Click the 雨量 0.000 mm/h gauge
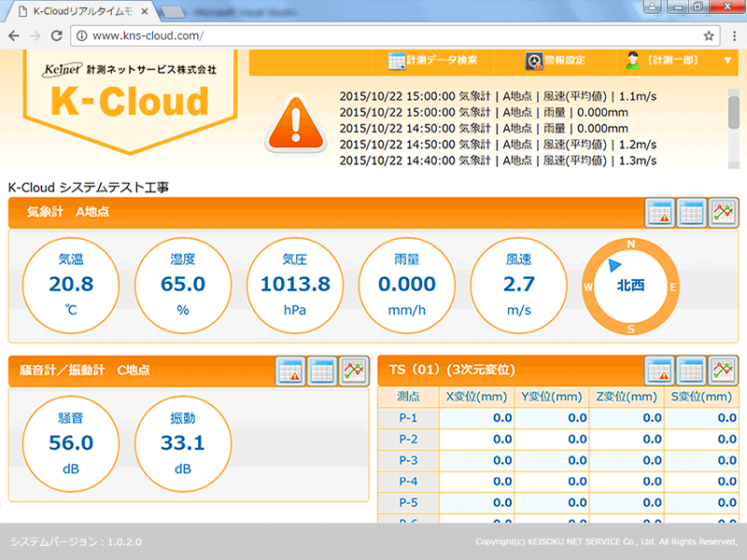The height and width of the screenshot is (560, 747). 407,286
